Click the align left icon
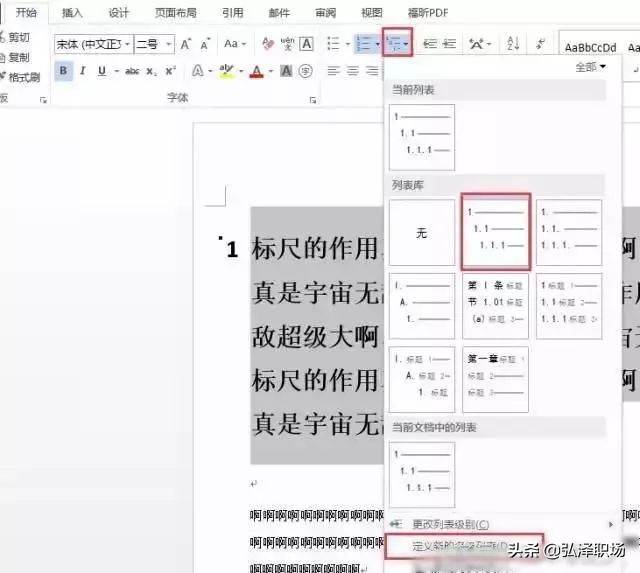Viewport: 640px width, 573px height. 333,71
